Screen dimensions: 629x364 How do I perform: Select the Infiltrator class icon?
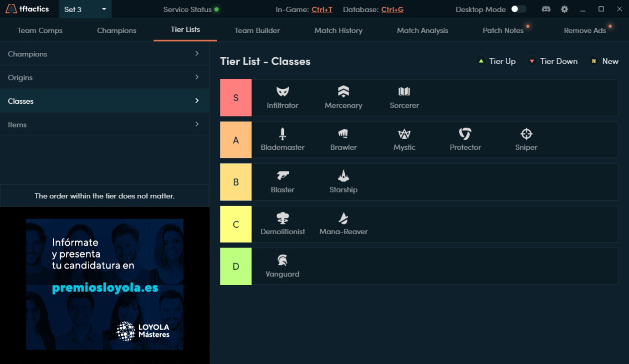pos(282,91)
